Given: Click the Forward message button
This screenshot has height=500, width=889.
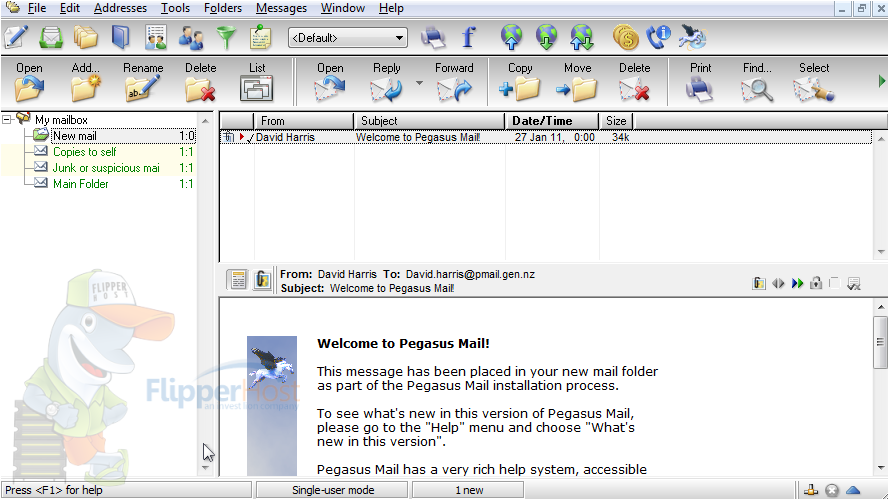Looking at the screenshot, I should 454,82.
